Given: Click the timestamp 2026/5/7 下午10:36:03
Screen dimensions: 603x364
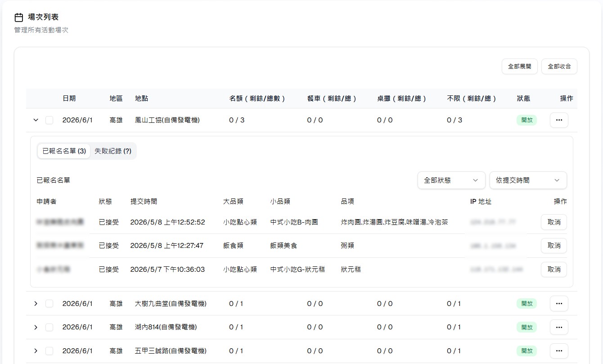Looking at the screenshot, I should (167, 270).
